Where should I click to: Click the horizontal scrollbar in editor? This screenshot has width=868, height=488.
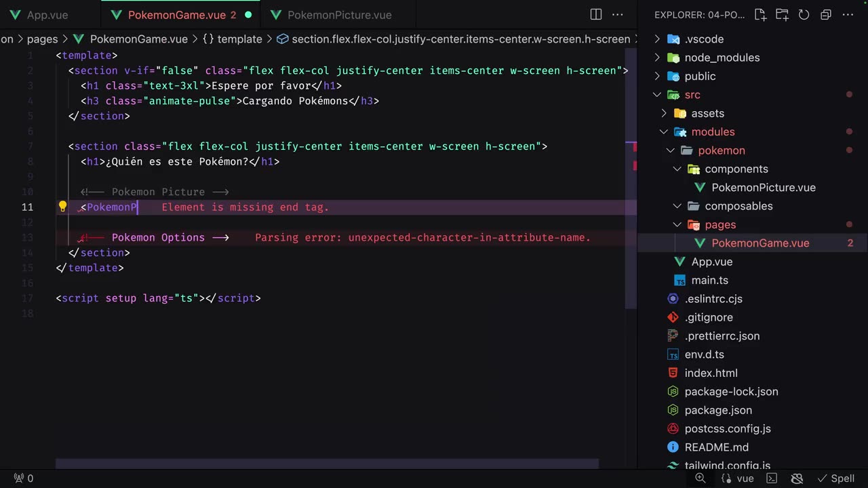click(x=327, y=464)
